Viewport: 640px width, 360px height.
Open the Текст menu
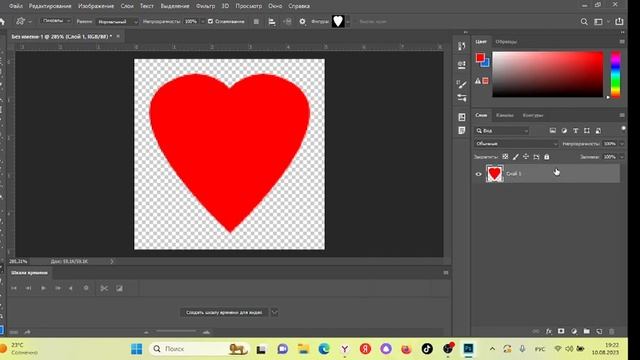coord(147,6)
